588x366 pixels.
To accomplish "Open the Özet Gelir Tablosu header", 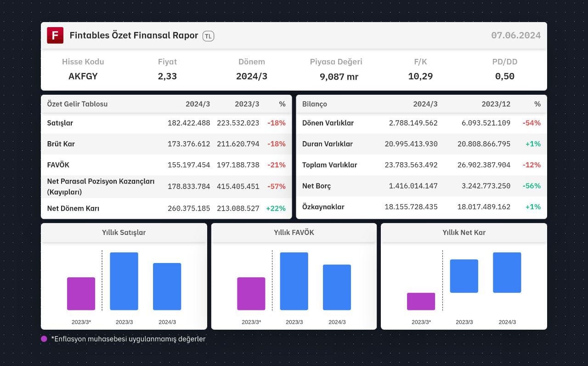I will coord(77,104).
